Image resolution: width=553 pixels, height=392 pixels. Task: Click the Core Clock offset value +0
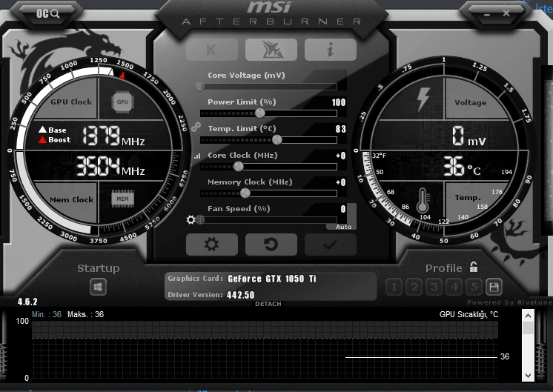click(x=341, y=156)
